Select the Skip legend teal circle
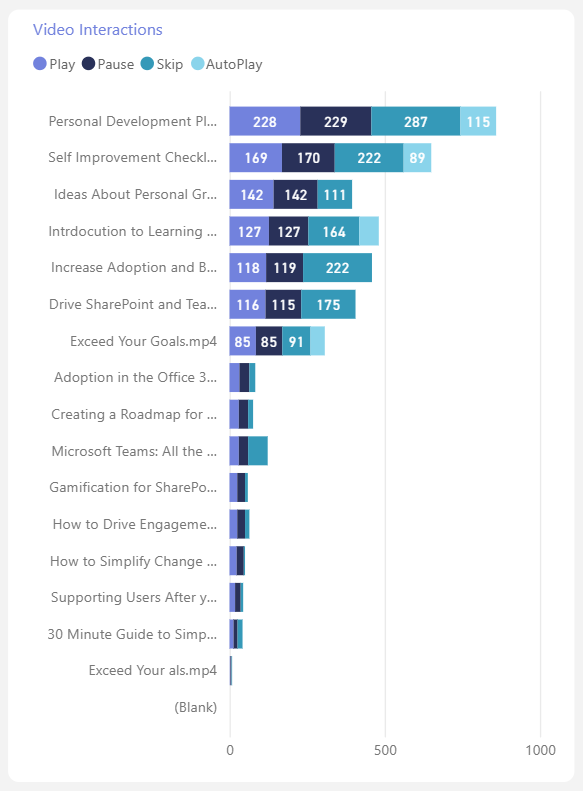Screen dimensions: 583x791 (x=147, y=64)
